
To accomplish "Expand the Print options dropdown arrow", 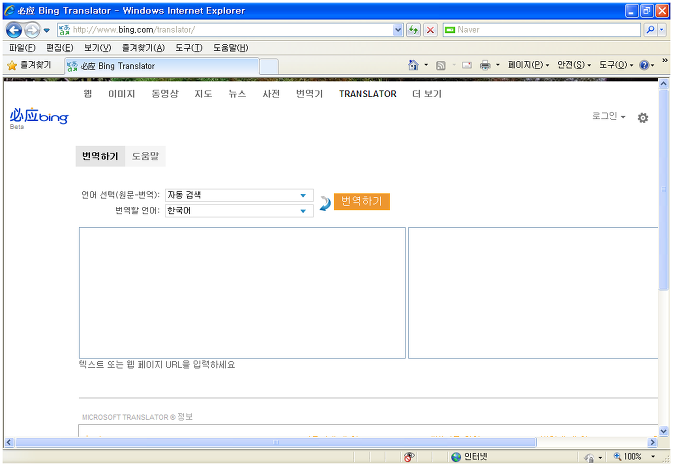I will point(498,65).
